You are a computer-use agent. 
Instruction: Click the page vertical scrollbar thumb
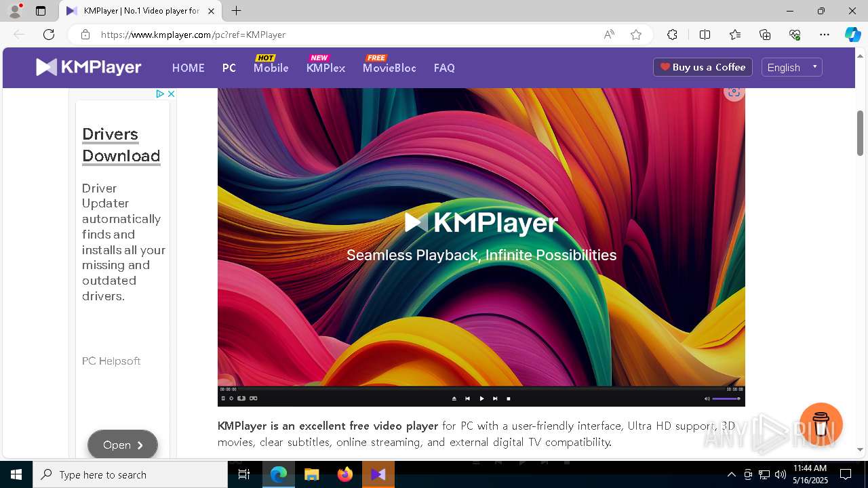[860, 134]
